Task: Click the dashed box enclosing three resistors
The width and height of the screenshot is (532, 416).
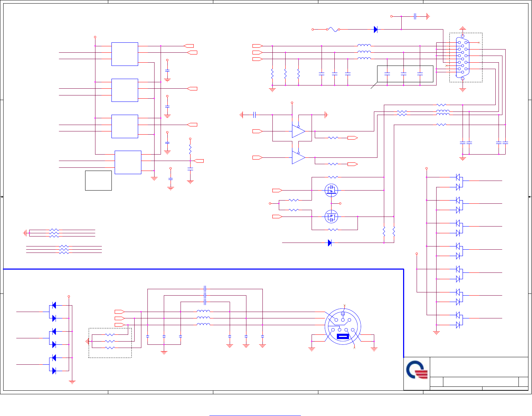Action: pos(110,343)
